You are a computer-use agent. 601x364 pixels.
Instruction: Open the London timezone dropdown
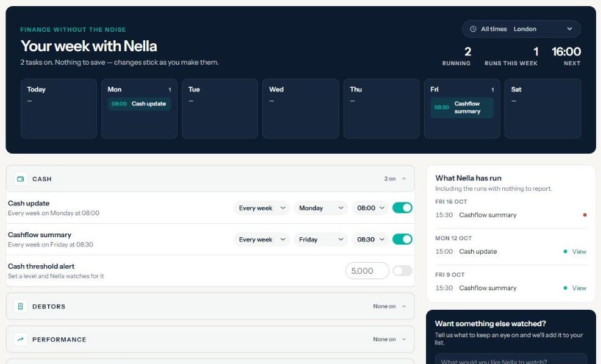521,29
